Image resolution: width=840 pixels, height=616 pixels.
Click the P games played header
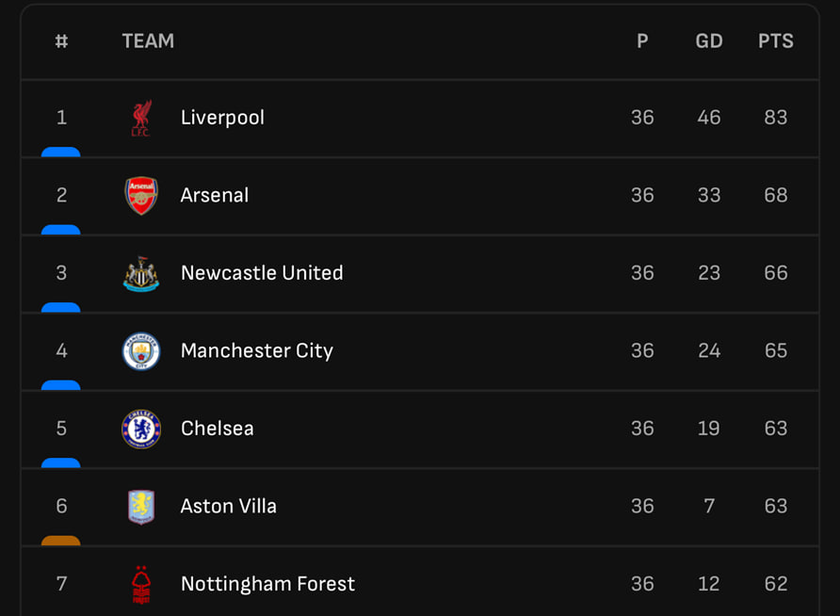[642, 41]
